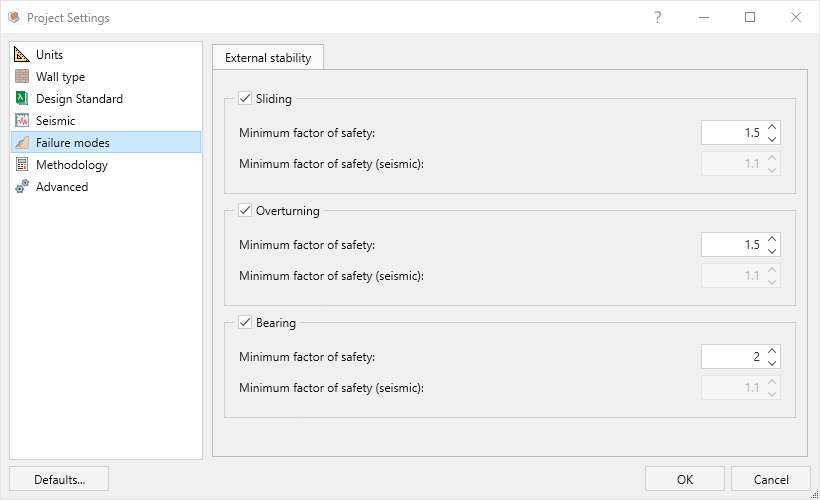Maximize the Project Settings window

(x=750, y=17)
